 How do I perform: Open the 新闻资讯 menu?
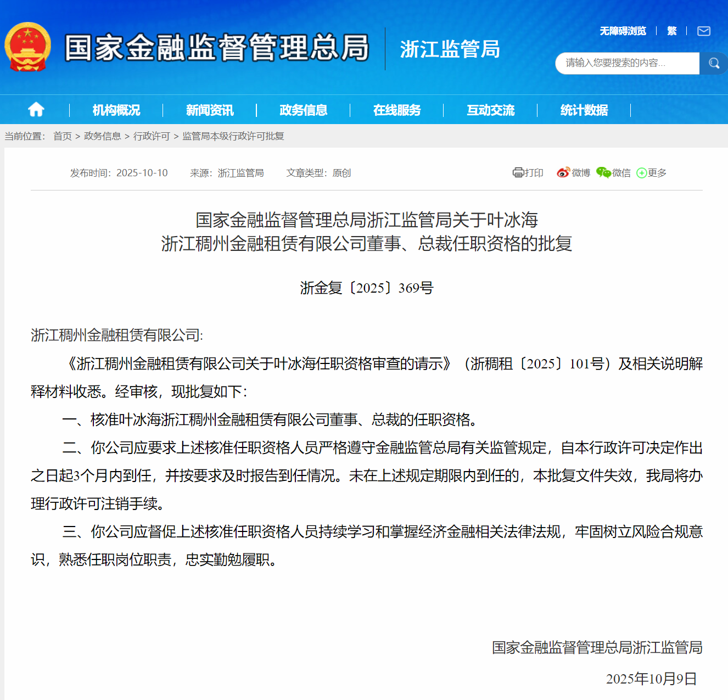click(210, 110)
